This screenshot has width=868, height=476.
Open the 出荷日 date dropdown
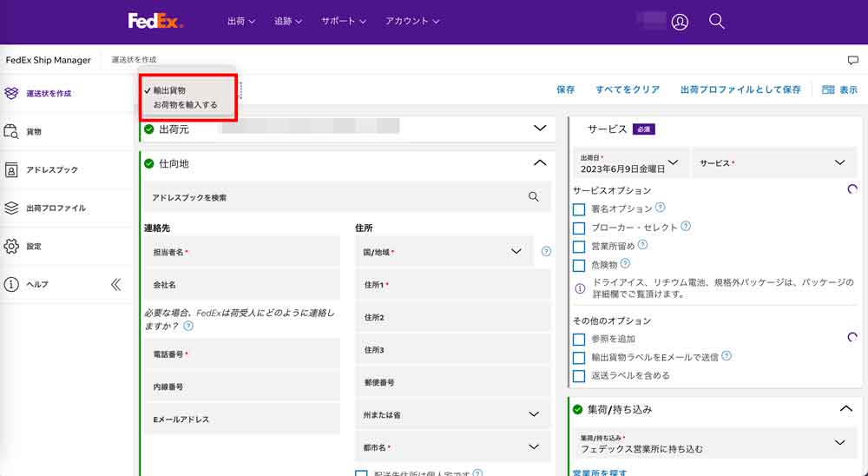click(x=630, y=163)
